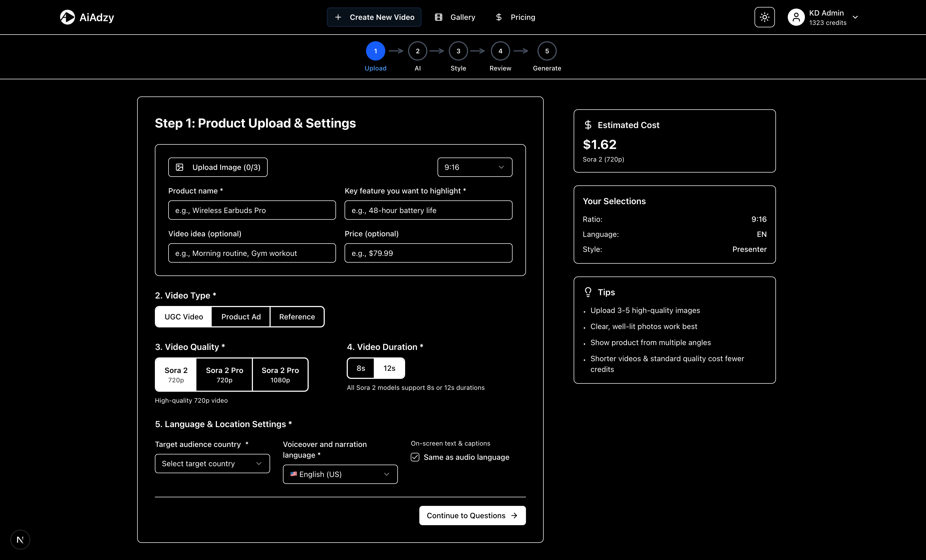Select the Reference video type tab

click(x=297, y=316)
